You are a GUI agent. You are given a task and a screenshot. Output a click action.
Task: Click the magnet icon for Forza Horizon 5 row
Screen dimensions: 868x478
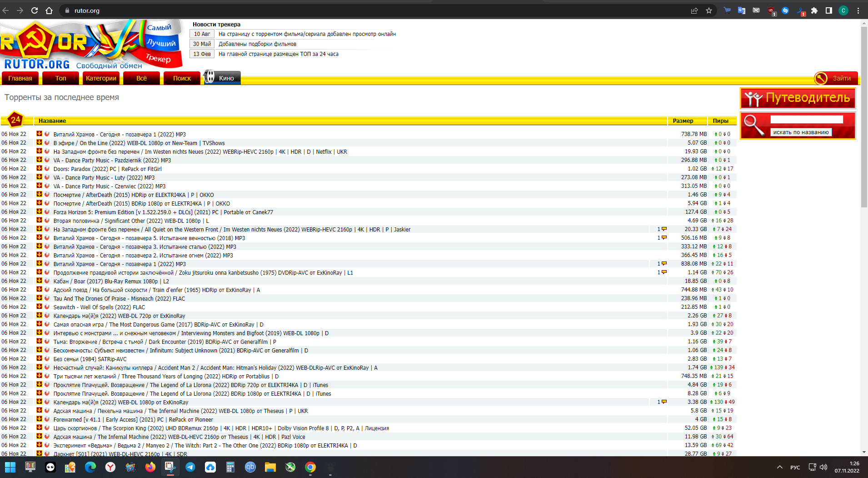[x=47, y=211]
